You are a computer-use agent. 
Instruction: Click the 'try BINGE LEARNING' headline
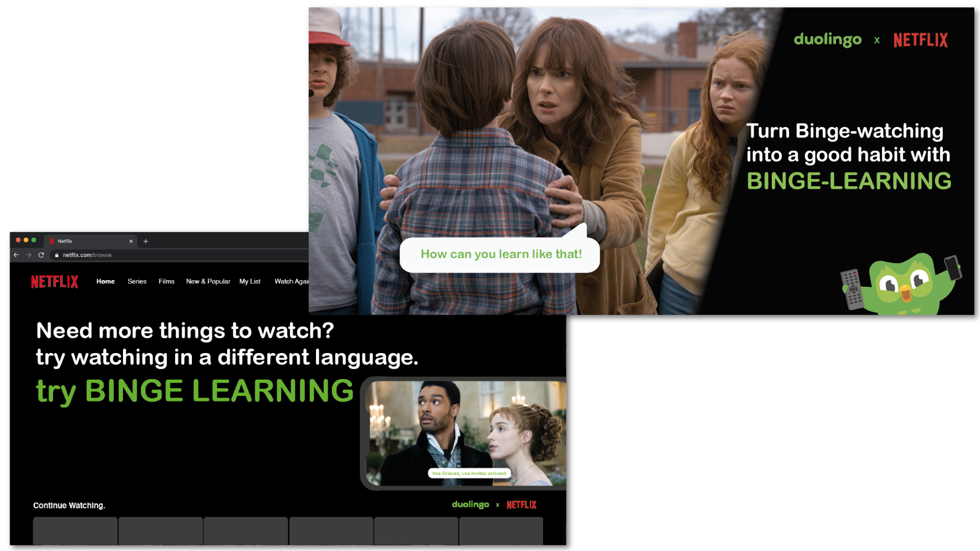point(194,391)
